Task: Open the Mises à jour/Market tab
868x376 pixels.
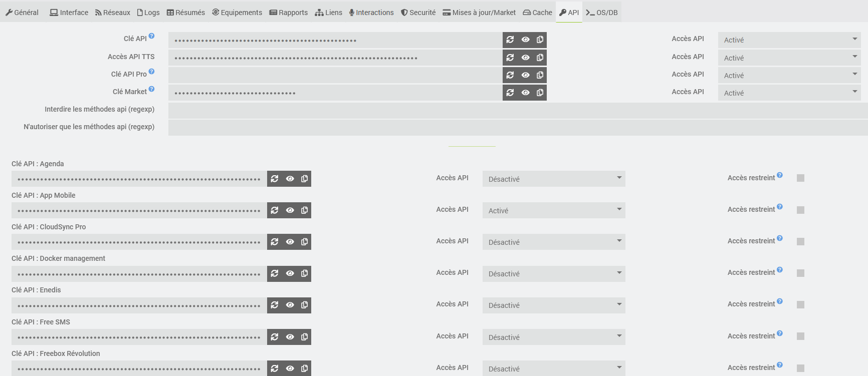Action: point(479,13)
